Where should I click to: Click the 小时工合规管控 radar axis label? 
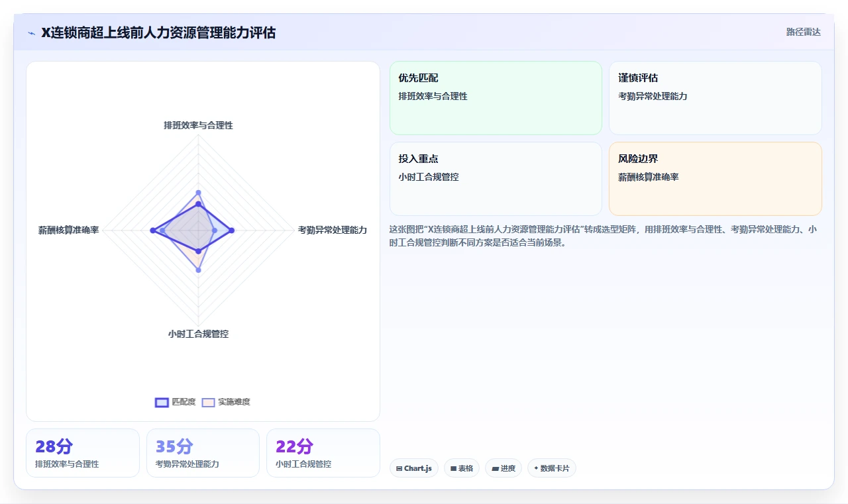tap(198, 334)
